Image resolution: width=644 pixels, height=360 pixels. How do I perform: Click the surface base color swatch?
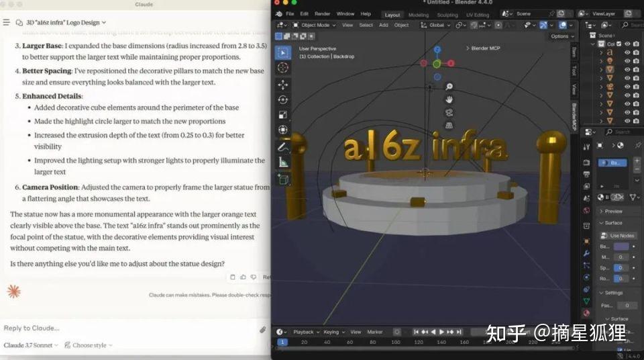tap(621, 246)
